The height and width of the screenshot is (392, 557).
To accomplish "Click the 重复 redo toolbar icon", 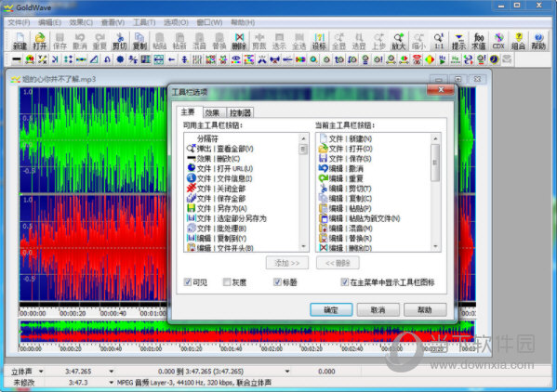I will [x=99, y=41].
